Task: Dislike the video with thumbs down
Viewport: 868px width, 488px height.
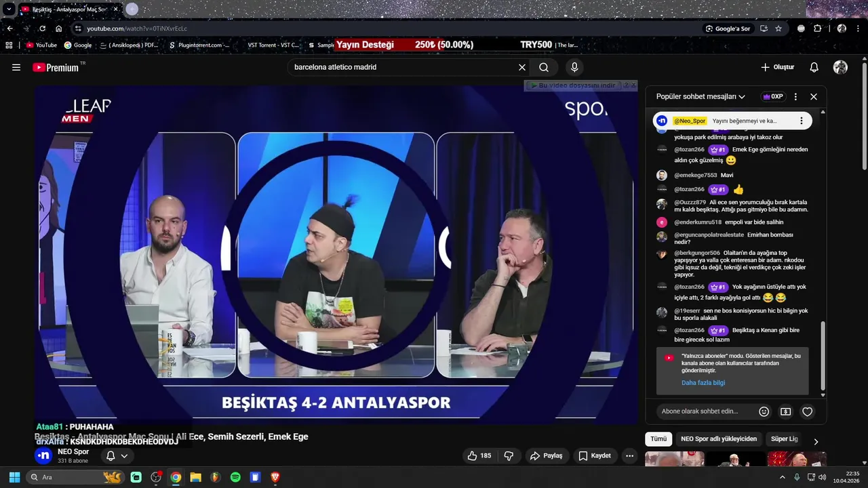Action: pos(509,455)
